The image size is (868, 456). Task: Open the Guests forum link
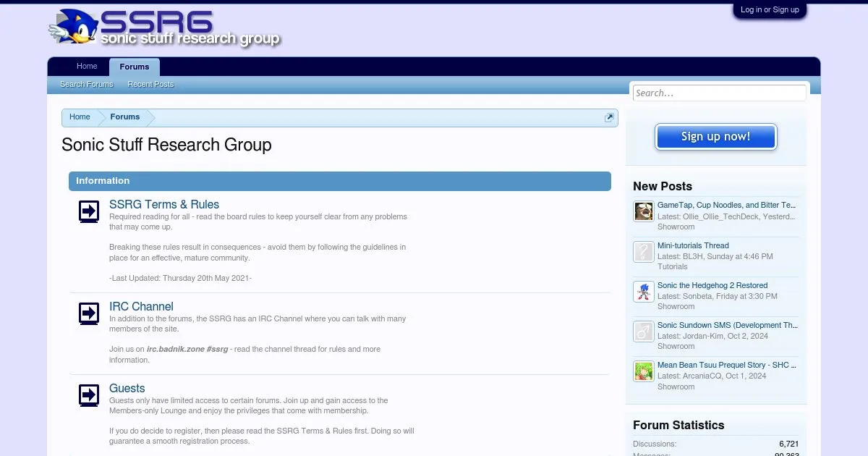[127, 389]
